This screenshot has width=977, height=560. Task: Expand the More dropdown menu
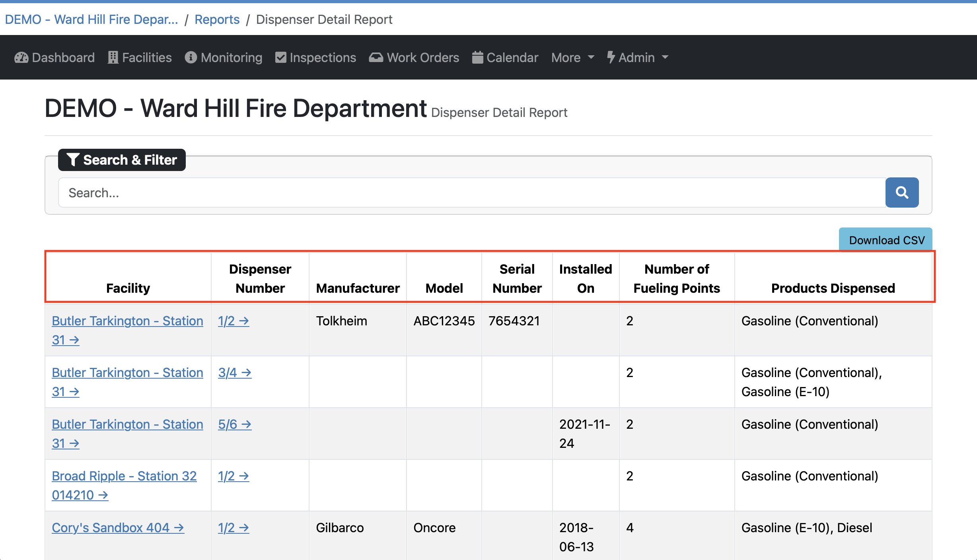pyautogui.click(x=572, y=58)
